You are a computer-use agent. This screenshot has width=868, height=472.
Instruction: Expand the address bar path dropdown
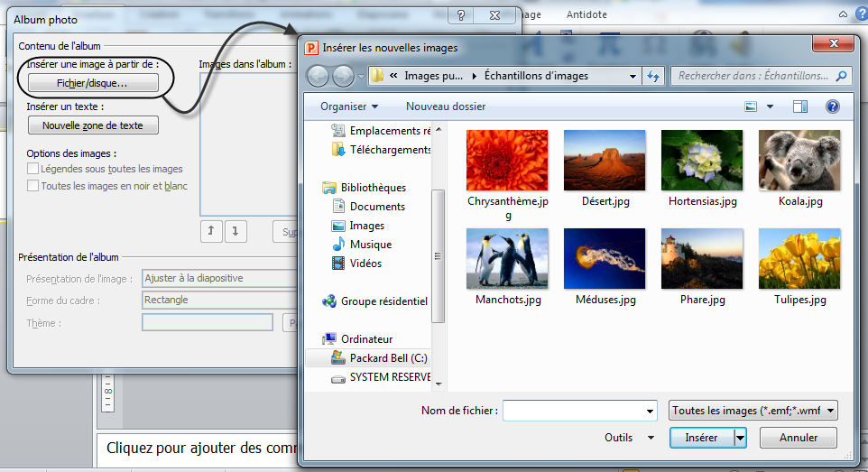(633, 77)
